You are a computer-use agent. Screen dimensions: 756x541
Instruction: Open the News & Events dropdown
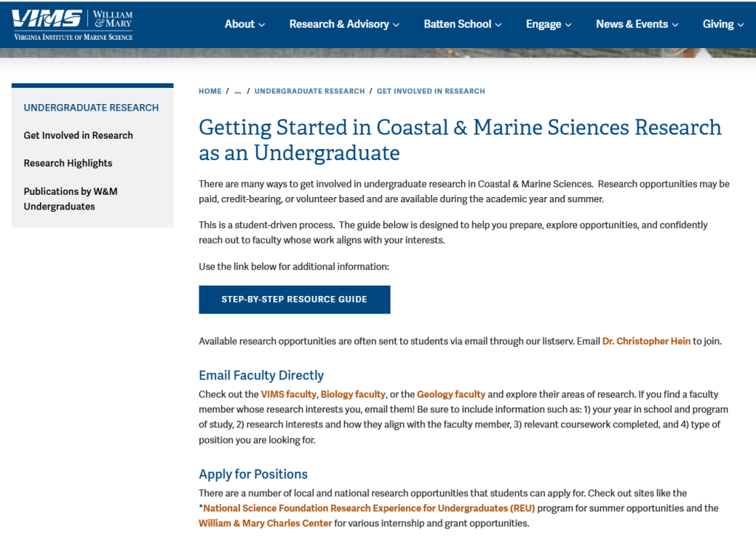(x=636, y=24)
